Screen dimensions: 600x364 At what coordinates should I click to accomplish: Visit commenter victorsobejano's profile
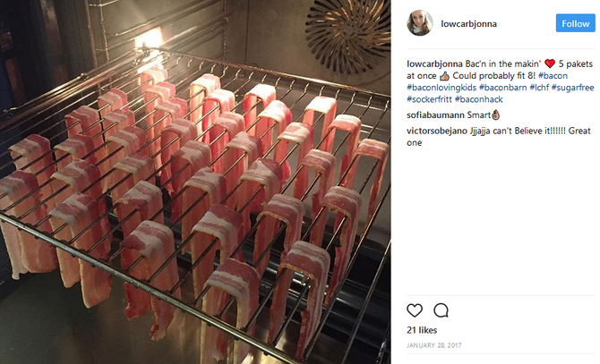tap(437, 131)
